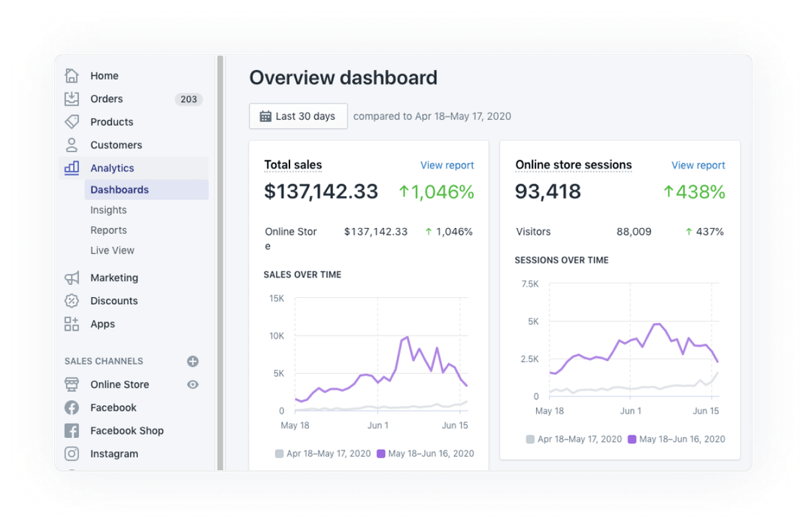Open Customers using the person icon

(x=73, y=144)
